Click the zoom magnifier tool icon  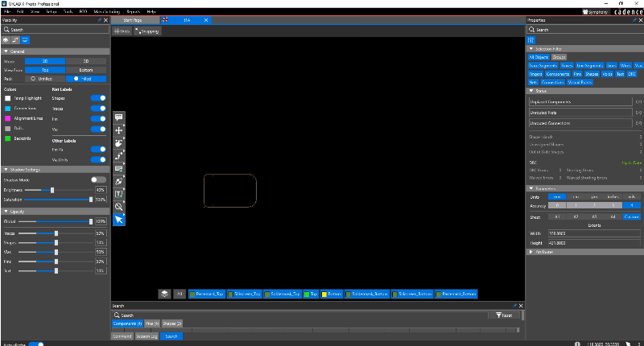118,207
